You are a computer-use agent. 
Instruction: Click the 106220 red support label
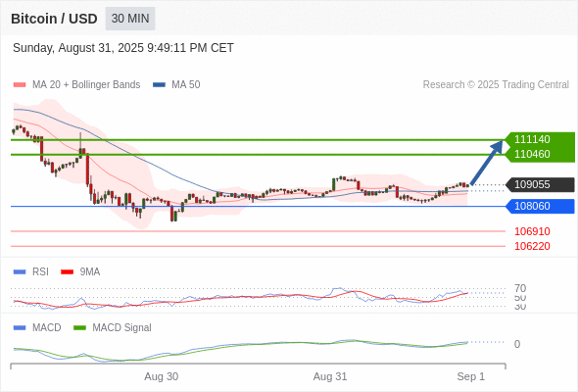532,246
